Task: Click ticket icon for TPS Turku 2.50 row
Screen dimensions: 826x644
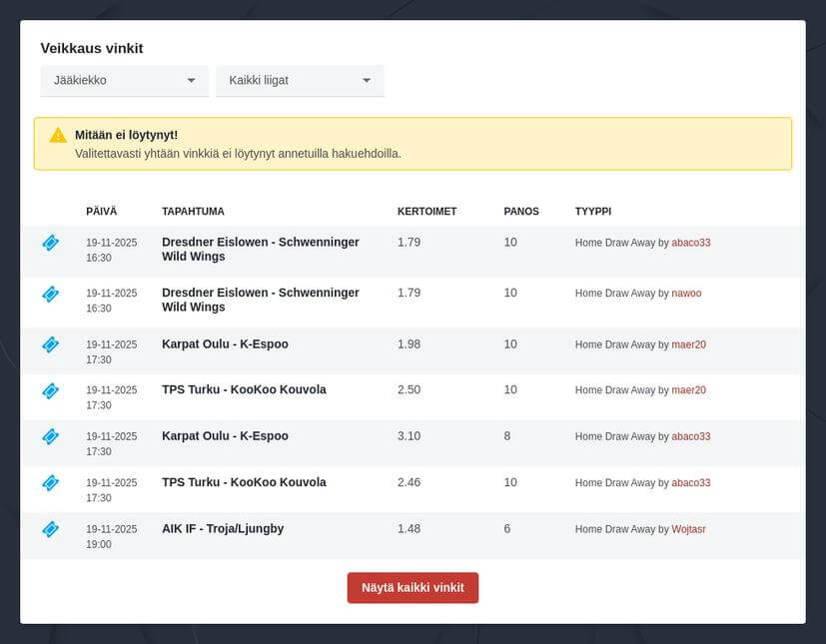Action: tap(50, 390)
